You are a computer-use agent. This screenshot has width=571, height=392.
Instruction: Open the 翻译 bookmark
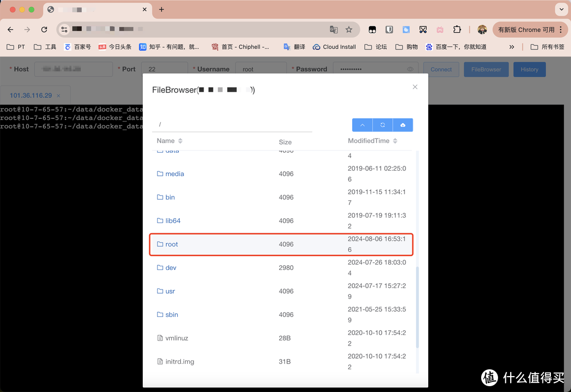(294, 47)
